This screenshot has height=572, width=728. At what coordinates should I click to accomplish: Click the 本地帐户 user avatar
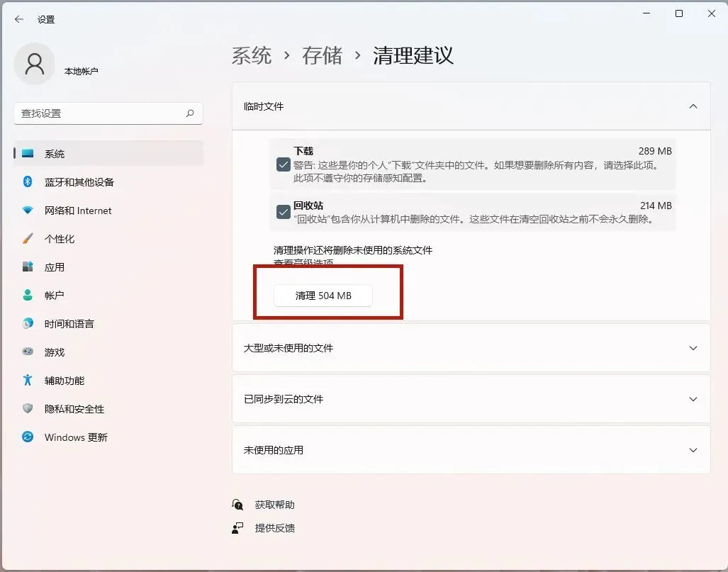(34, 63)
